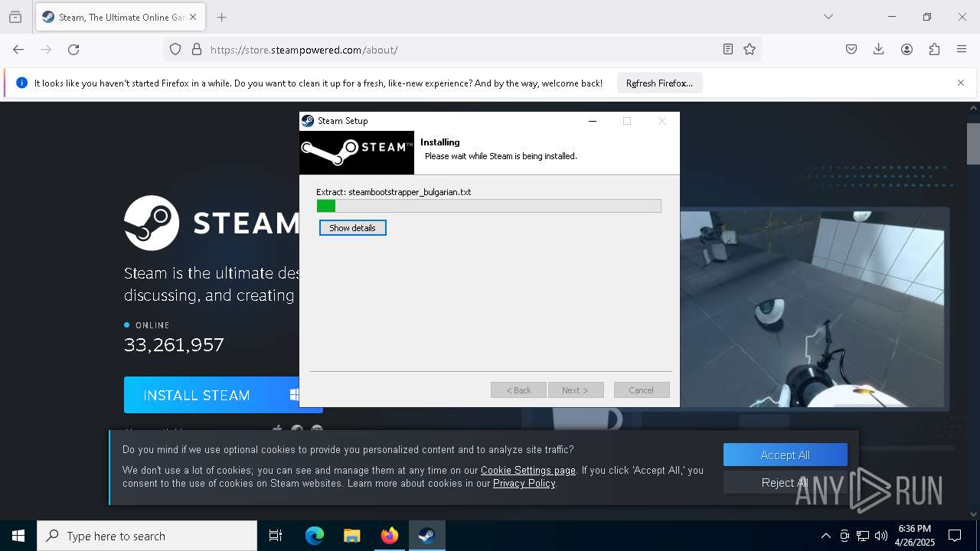The width and height of the screenshot is (980, 551).
Task: Switch to Steam Setup on taskbar
Action: point(426,536)
